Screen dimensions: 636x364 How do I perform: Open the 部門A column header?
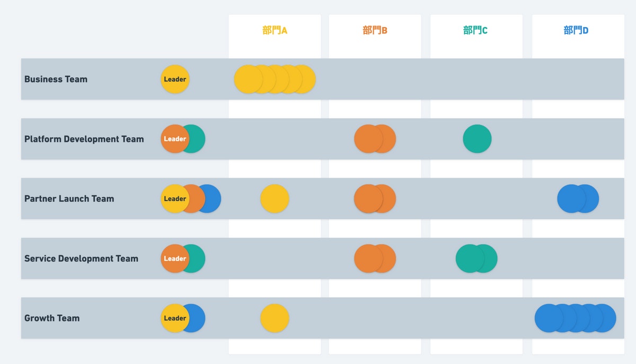275,30
